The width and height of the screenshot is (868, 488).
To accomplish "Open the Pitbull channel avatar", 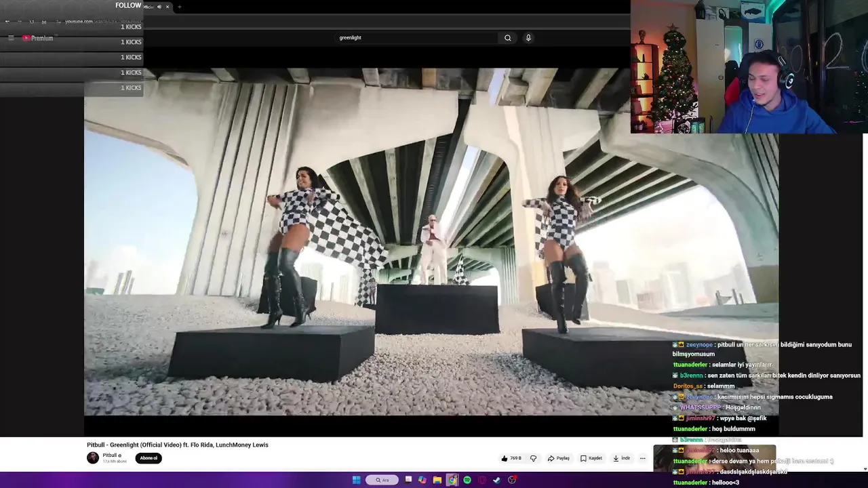I will (93, 458).
